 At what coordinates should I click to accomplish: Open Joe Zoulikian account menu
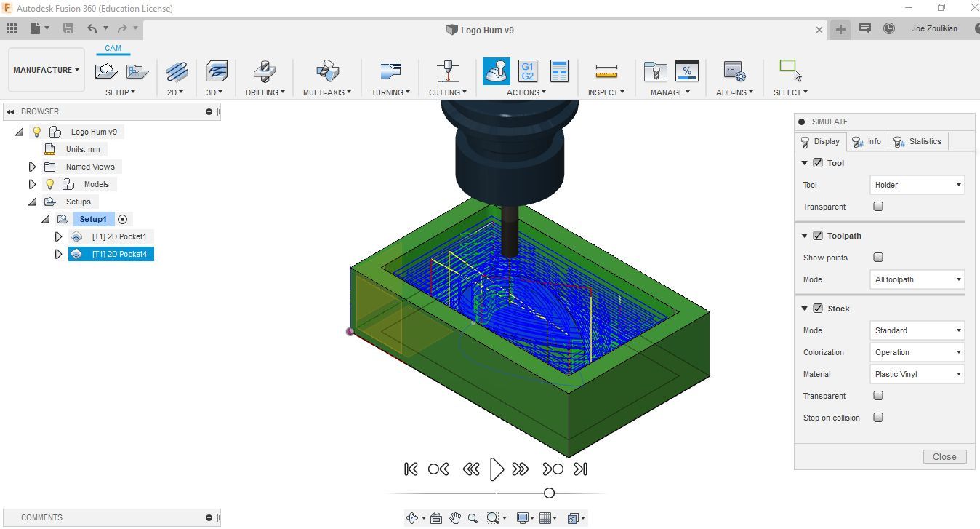(x=934, y=28)
